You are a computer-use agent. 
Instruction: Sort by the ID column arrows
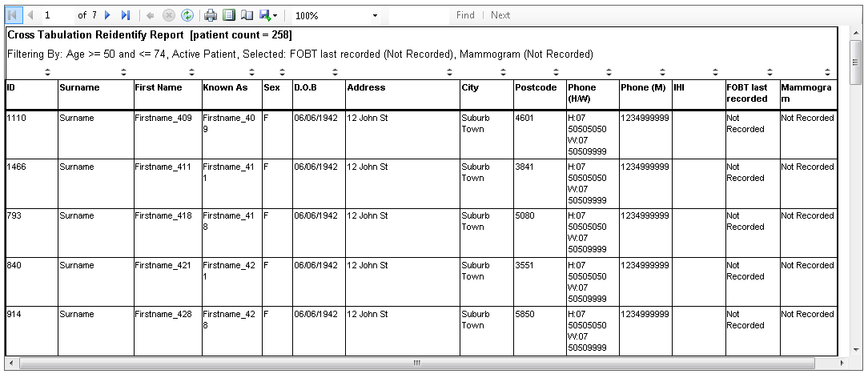[x=47, y=72]
